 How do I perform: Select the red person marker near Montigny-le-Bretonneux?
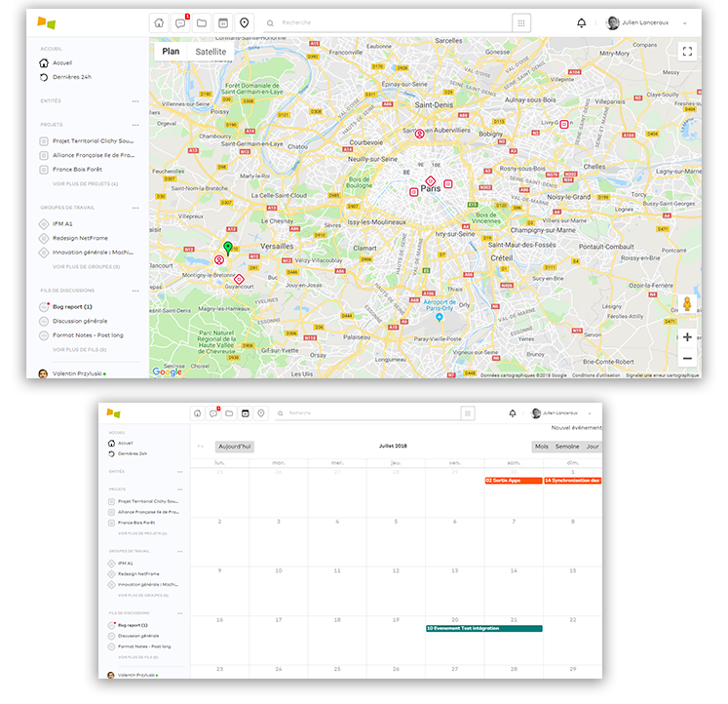coord(218,259)
